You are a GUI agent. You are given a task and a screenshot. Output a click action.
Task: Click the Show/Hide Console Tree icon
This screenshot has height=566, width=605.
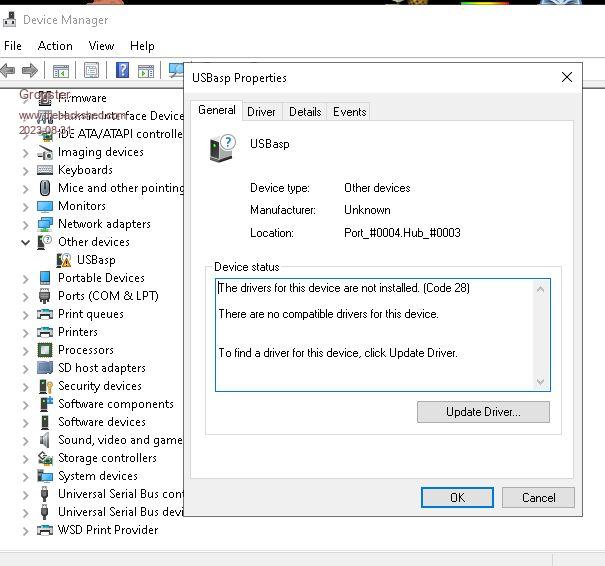(x=61, y=71)
